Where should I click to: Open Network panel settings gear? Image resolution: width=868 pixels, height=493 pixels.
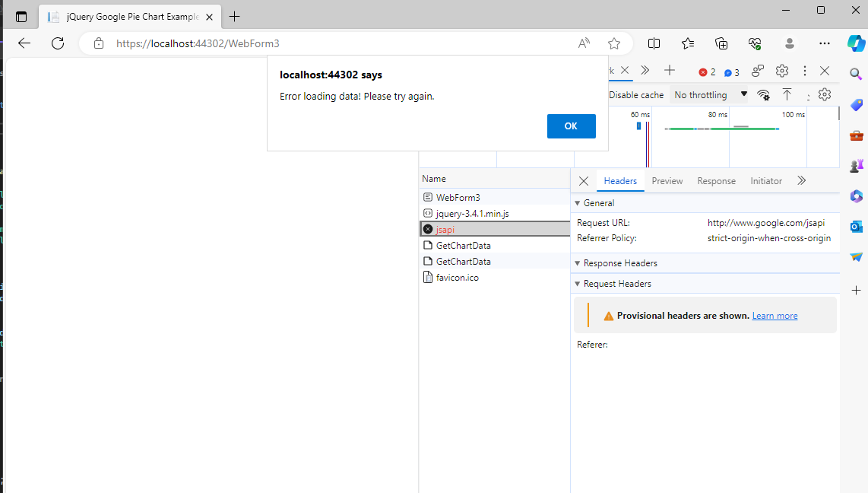point(824,95)
